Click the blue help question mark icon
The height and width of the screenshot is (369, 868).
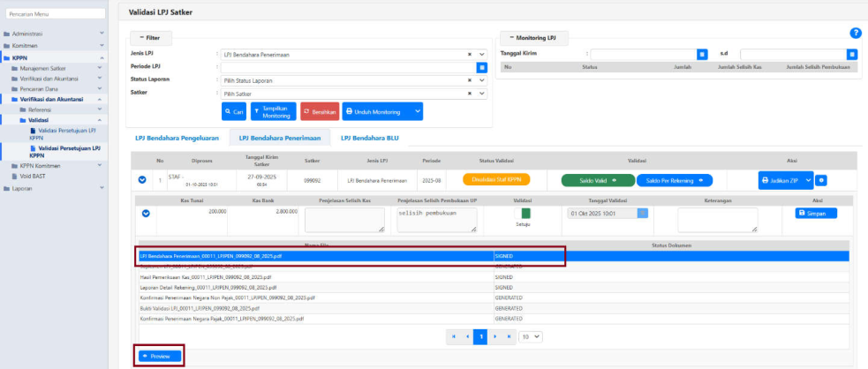tap(855, 33)
